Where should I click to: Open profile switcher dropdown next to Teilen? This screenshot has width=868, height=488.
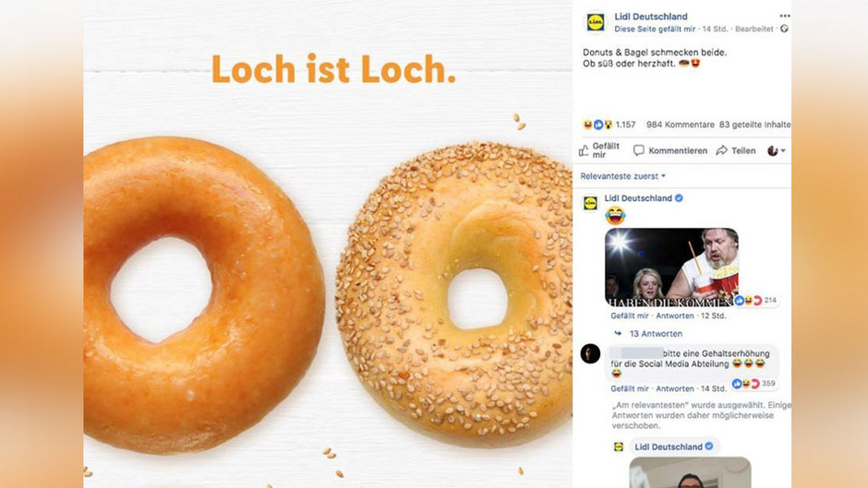point(776,150)
